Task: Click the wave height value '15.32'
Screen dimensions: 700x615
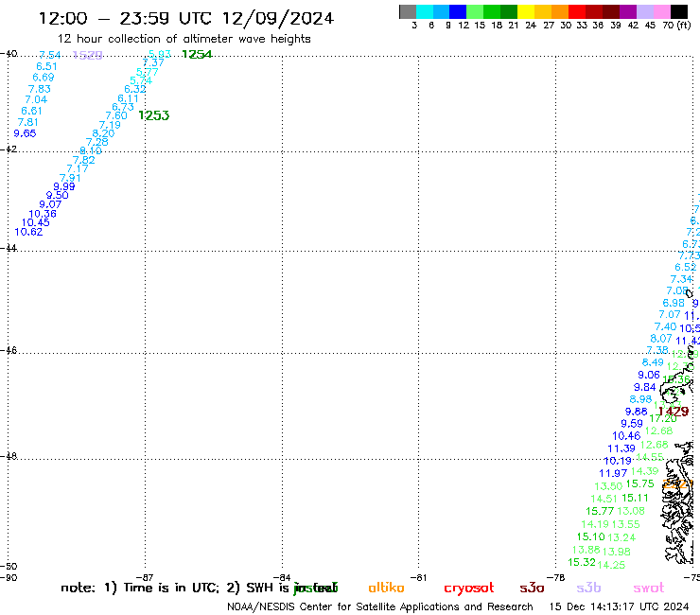Action: point(582,562)
